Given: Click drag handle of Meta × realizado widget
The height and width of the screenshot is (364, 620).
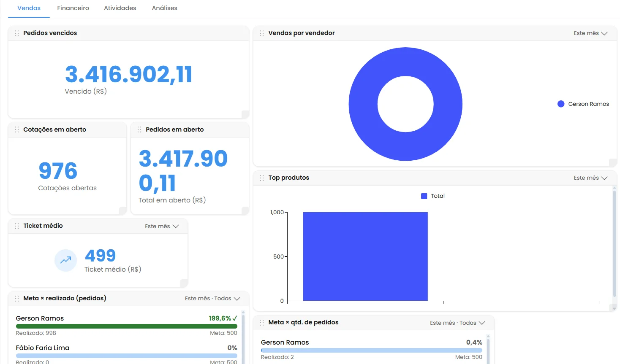Looking at the screenshot, I should tap(17, 299).
